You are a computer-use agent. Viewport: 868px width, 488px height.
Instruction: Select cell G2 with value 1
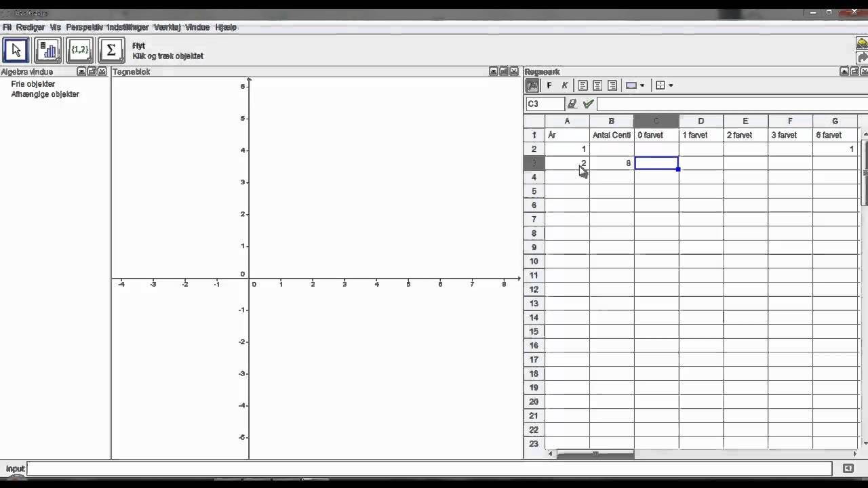click(835, 149)
